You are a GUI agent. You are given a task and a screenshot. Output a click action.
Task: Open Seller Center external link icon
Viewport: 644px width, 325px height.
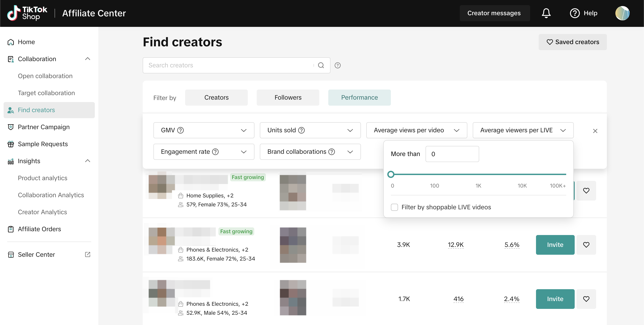coord(87,254)
